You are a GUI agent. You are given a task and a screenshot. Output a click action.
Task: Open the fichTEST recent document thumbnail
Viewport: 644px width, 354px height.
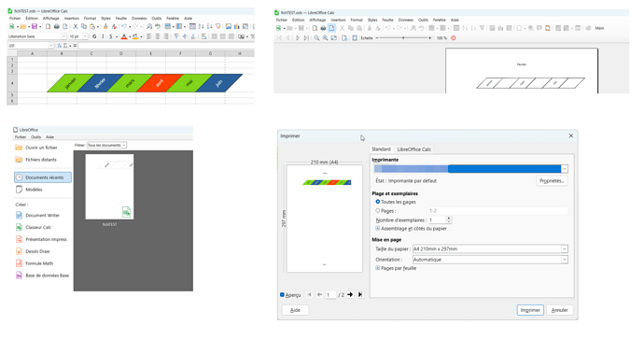click(109, 187)
